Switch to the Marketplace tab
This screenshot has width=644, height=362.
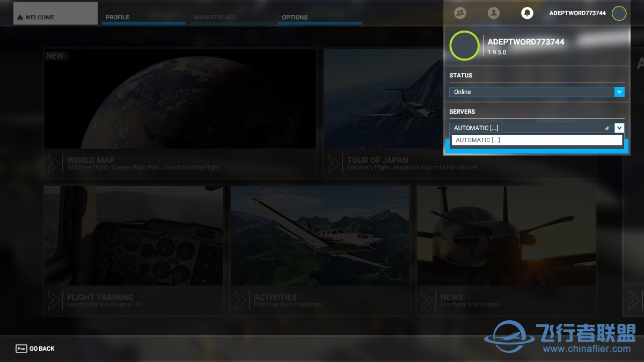click(x=231, y=17)
